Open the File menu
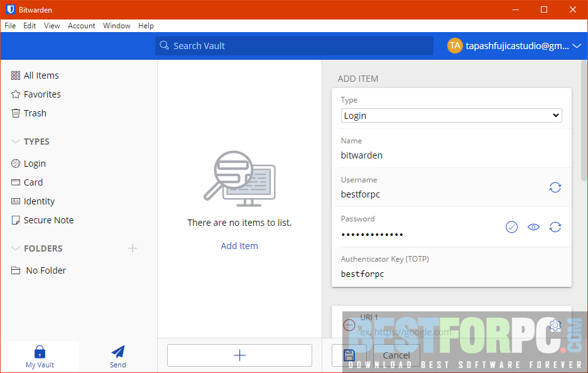 [10, 26]
